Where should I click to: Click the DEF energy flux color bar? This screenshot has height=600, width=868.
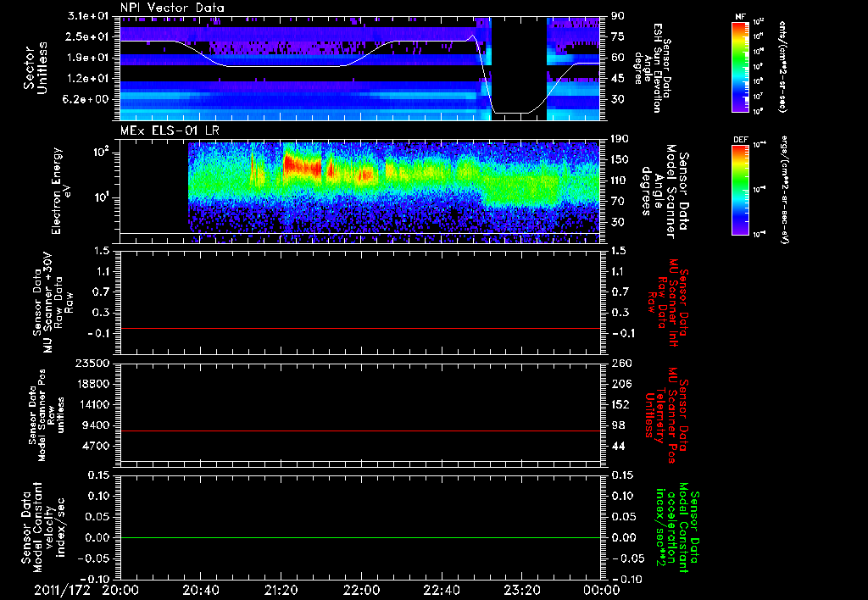pyautogui.click(x=740, y=191)
